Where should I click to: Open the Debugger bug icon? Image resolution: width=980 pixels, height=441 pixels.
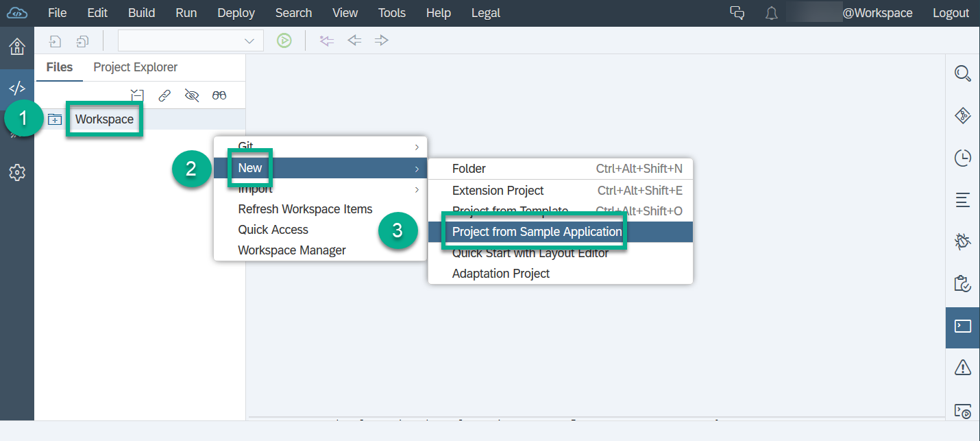pos(962,241)
